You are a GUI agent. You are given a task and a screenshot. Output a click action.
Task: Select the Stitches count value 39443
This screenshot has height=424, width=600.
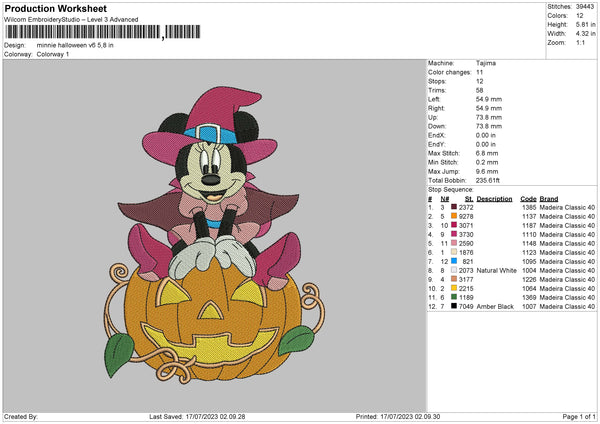point(585,7)
